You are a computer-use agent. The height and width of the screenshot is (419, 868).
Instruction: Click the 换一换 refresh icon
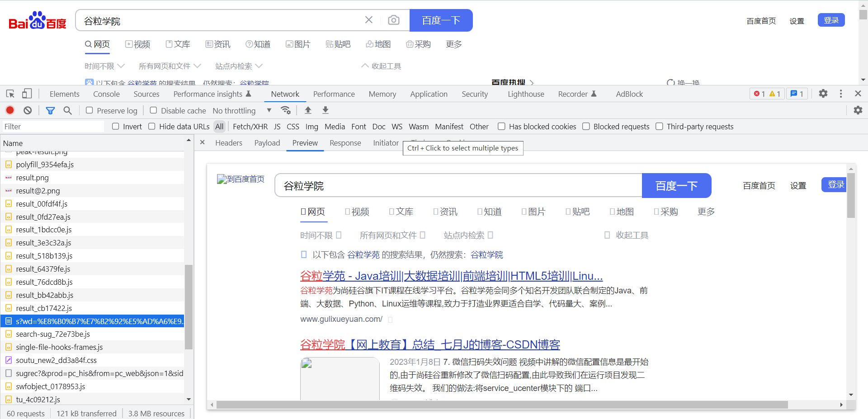tap(671, 83)
